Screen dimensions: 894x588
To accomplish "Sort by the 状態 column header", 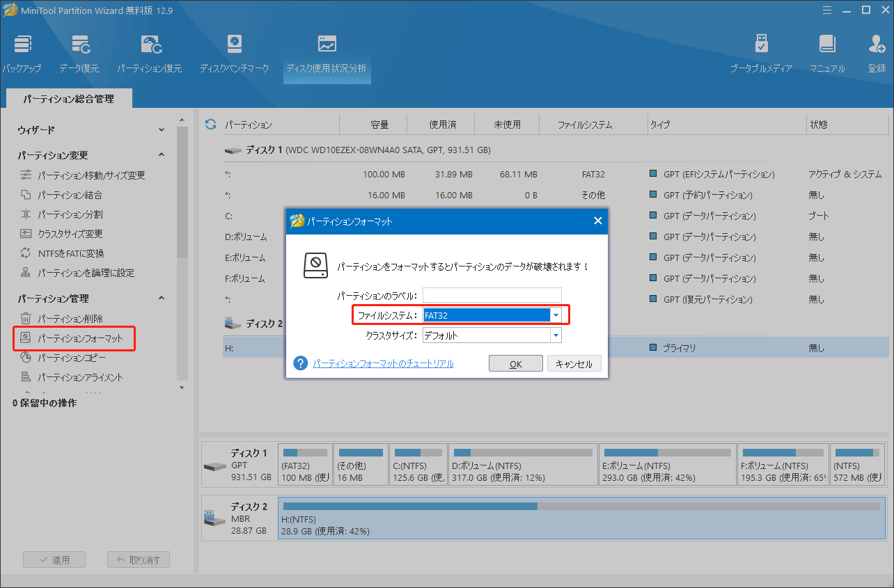I will point(847,125).
